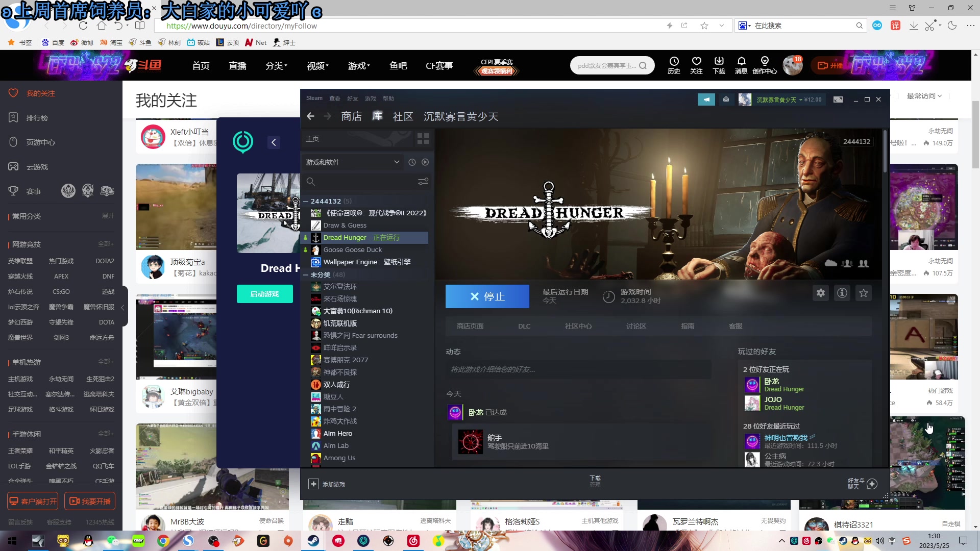Open notification center in system tray
This screenshot has width=980, height=551.
[963, 541]
